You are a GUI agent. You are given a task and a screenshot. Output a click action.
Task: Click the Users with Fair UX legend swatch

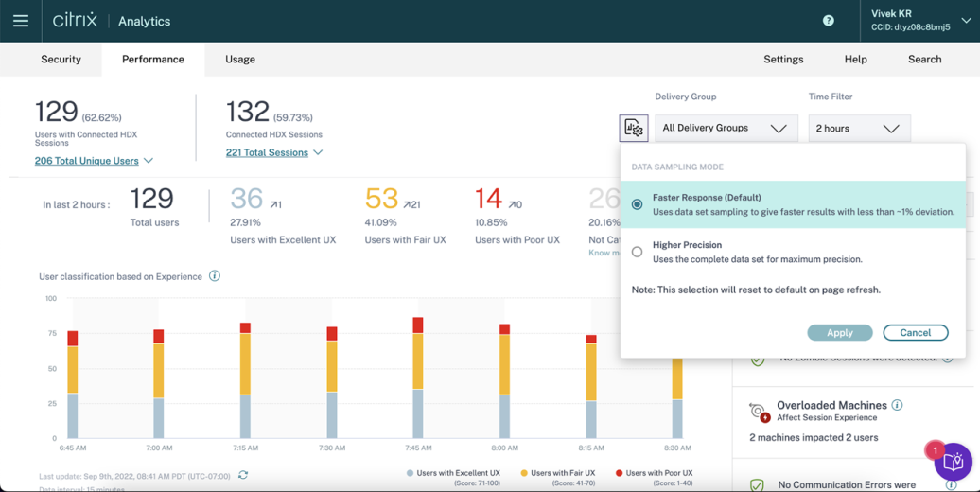click(524, 473)
